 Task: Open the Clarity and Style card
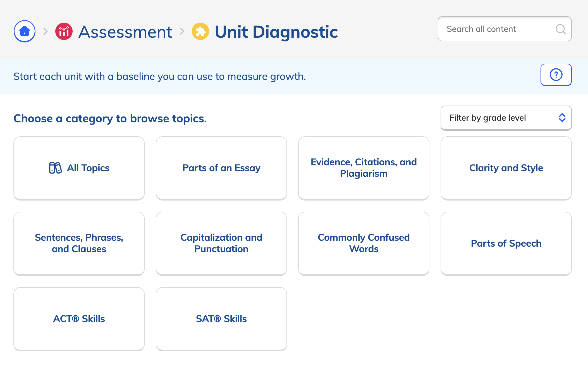tap(506, 168)
